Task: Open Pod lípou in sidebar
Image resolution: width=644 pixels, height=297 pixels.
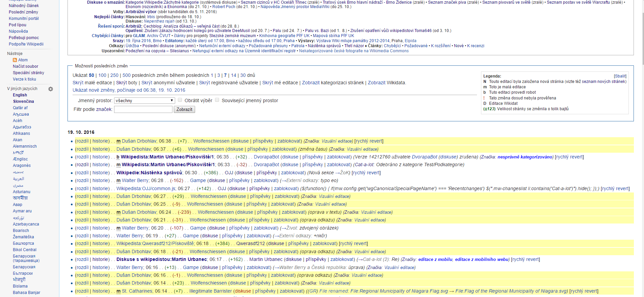Action: pos(18,25)
